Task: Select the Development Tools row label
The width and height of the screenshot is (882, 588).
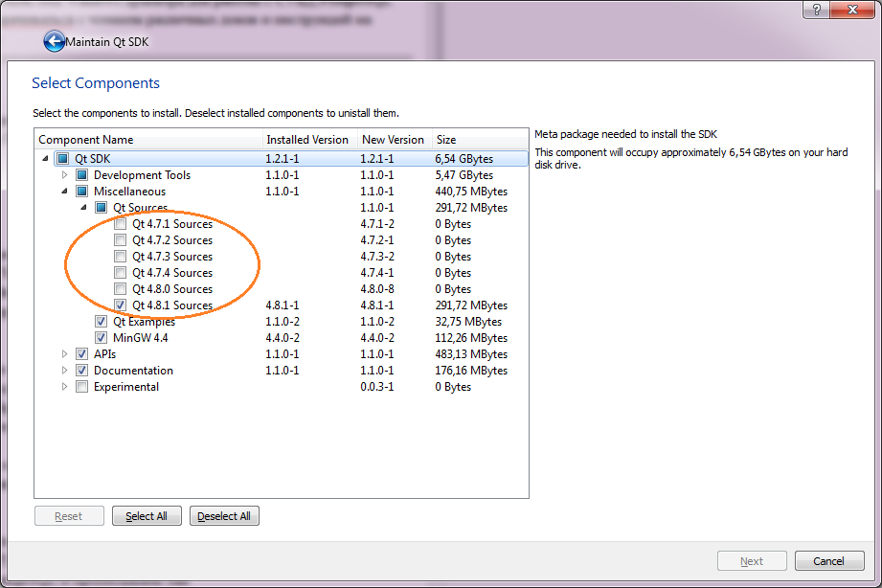Action: [x=143, y=175]
